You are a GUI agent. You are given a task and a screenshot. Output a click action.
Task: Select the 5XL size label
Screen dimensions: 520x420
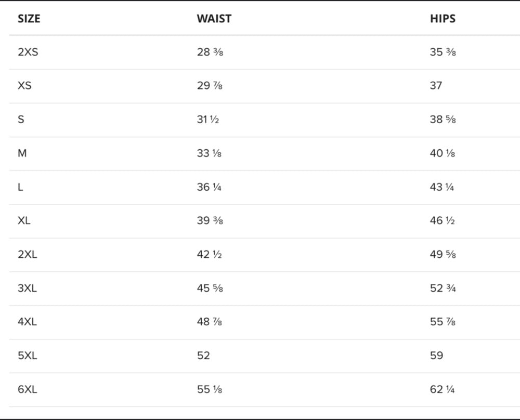coord(28,356)
